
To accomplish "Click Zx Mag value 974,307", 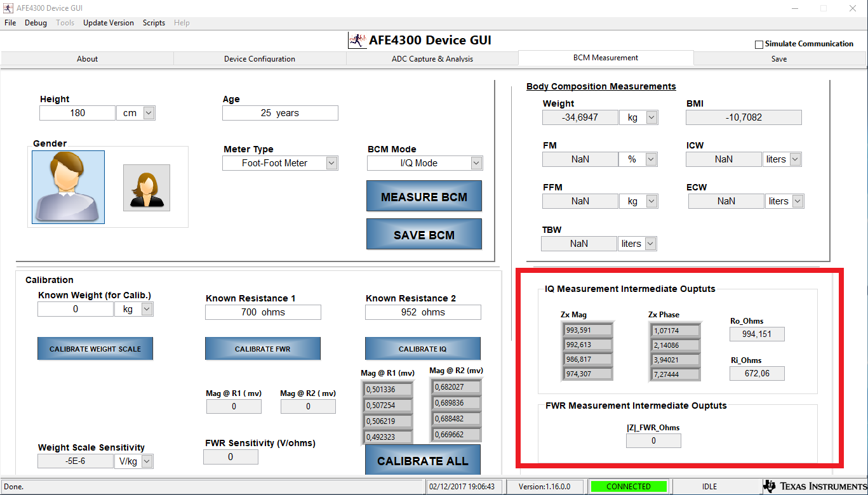I will (x=588, y=374).
